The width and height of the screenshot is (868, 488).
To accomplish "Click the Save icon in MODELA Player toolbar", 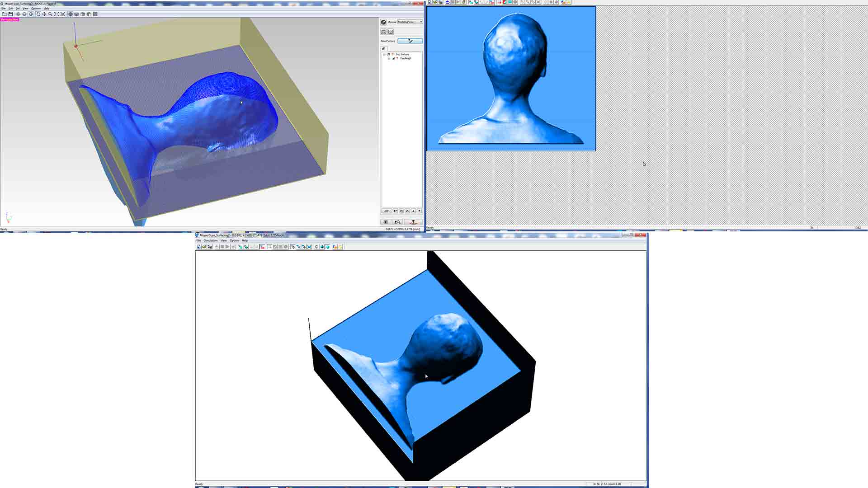I will coord(10,14).
